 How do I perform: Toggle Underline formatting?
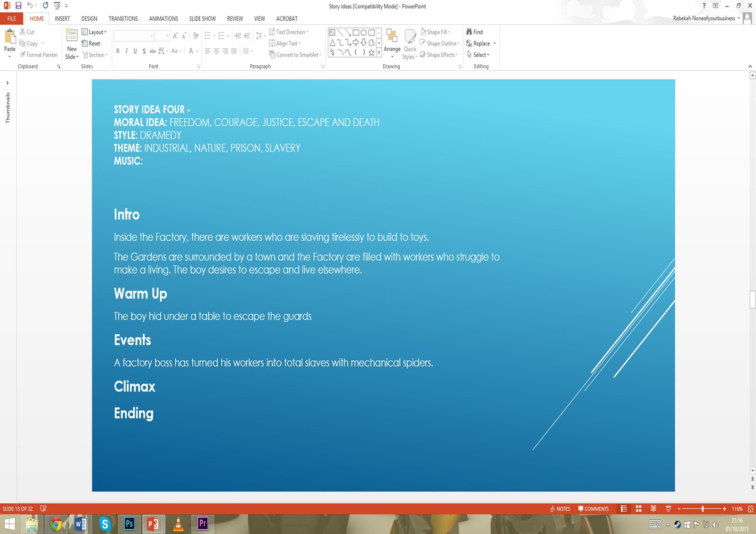135,51
